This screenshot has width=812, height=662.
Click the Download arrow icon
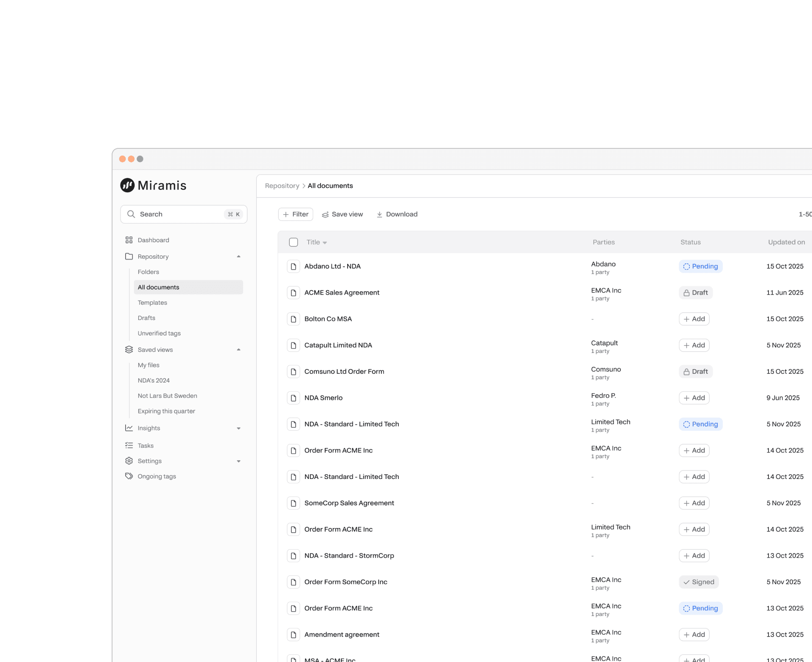pos(379,214)
